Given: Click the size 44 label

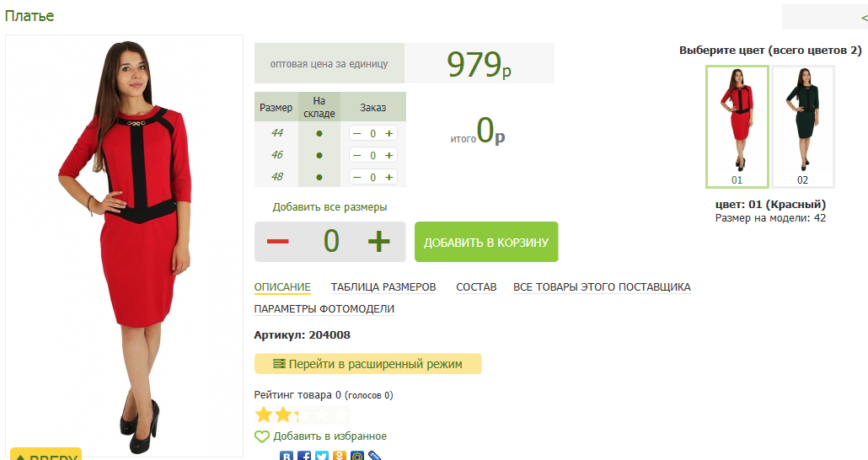Looking at the screenshot, I should tap(276, 133).
